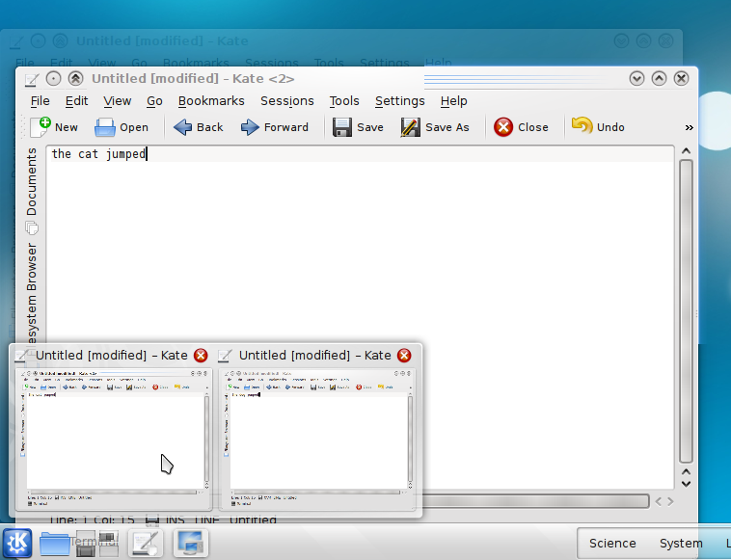Maximize the Kate <2> window
The height and width of the screenshot is (560, 731).
(659, 79)
